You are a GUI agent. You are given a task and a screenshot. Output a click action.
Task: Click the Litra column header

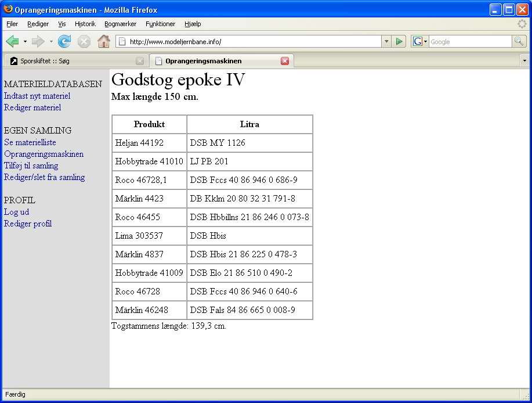coord(249,124)
